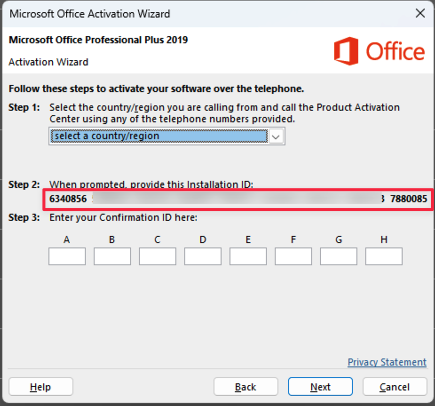Click Confirmation ID box F

(x=293, y=256)
